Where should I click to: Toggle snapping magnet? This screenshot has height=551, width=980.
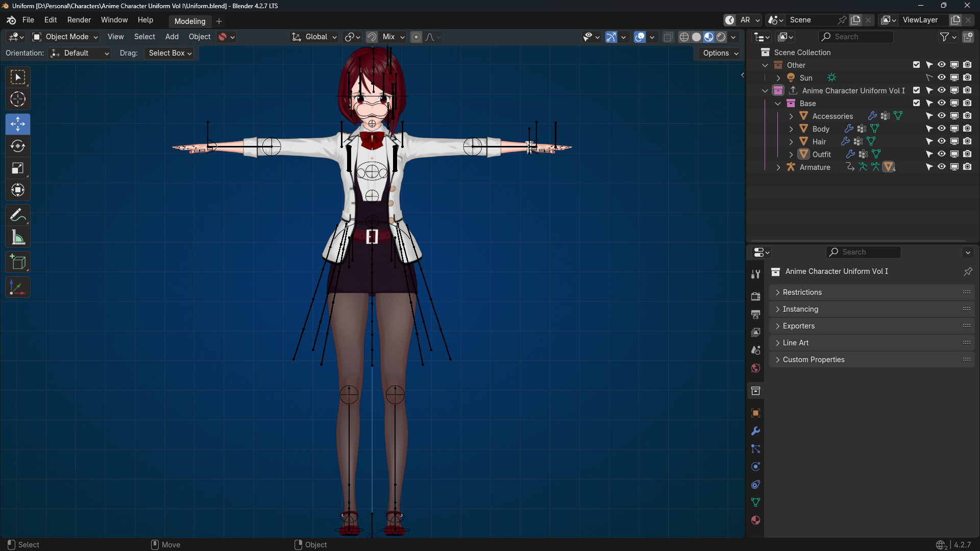(372, 37)
